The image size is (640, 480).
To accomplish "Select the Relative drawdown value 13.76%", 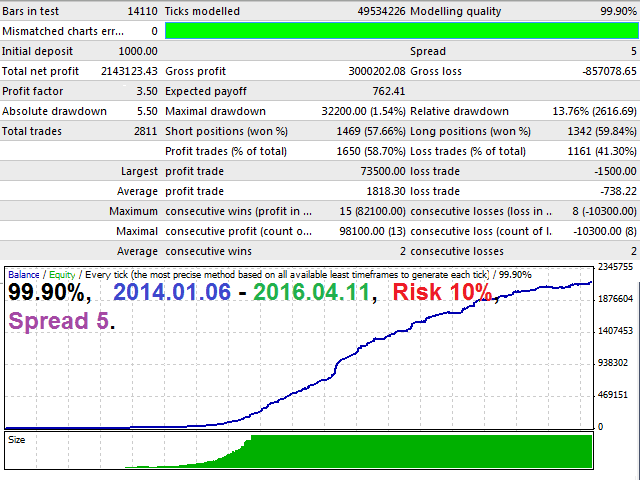I will 595,111.
